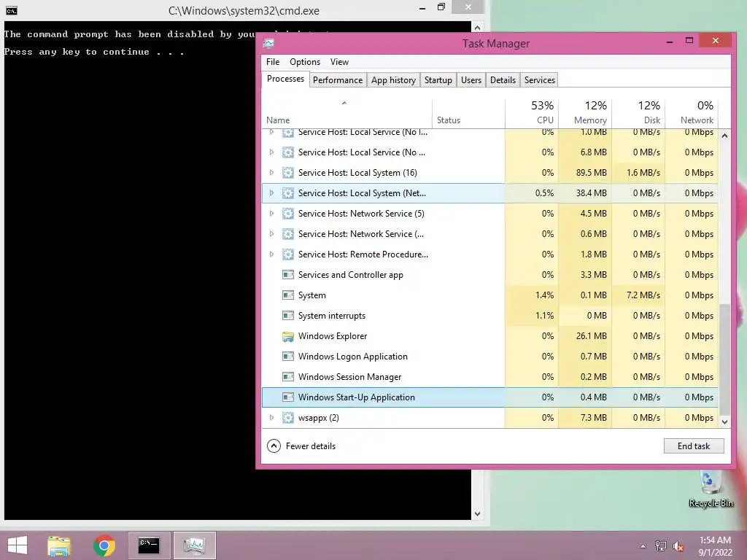Click gear icon of Service Host: Remote Procedure

pyautogui.click(x=287, y=254)
